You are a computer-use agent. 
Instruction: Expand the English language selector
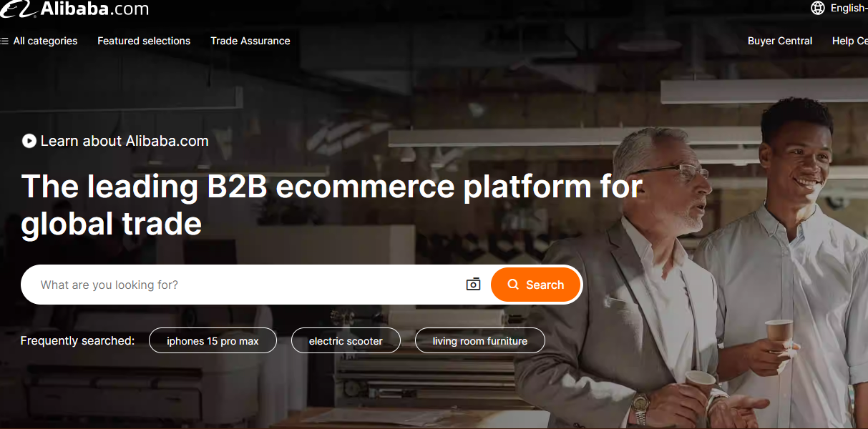849,8
